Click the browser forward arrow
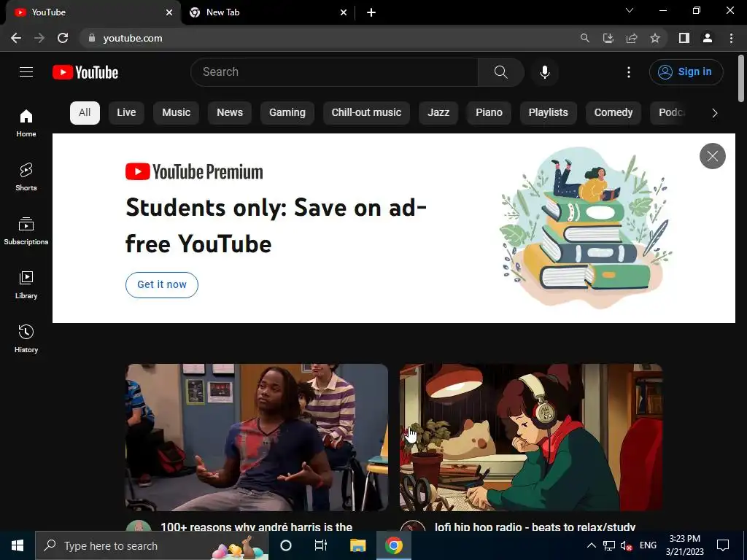Viewport: 747px width, 560px height. click(39, 38)
